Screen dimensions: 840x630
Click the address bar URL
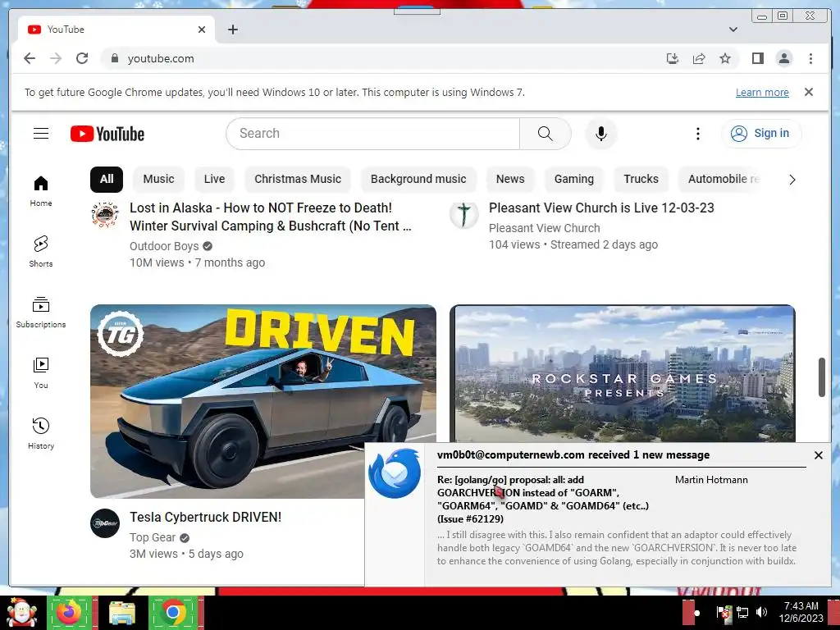click(161, 58)
